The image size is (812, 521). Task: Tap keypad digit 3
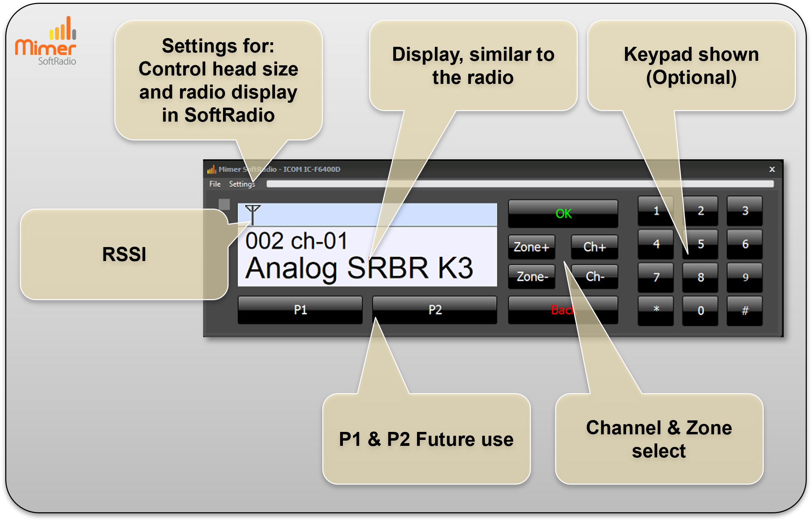pos(745,211)
